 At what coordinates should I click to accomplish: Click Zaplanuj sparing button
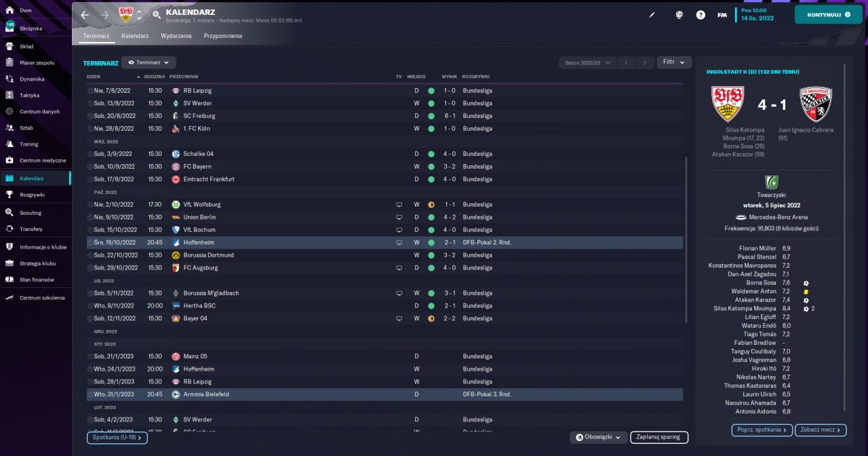pyautogui.click(x=659, y=437)
